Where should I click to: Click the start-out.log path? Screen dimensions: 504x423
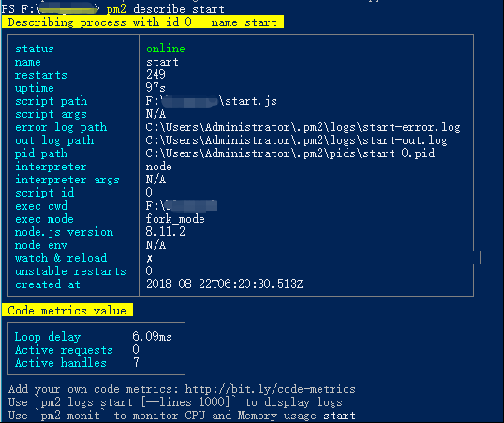click(296, 140)
